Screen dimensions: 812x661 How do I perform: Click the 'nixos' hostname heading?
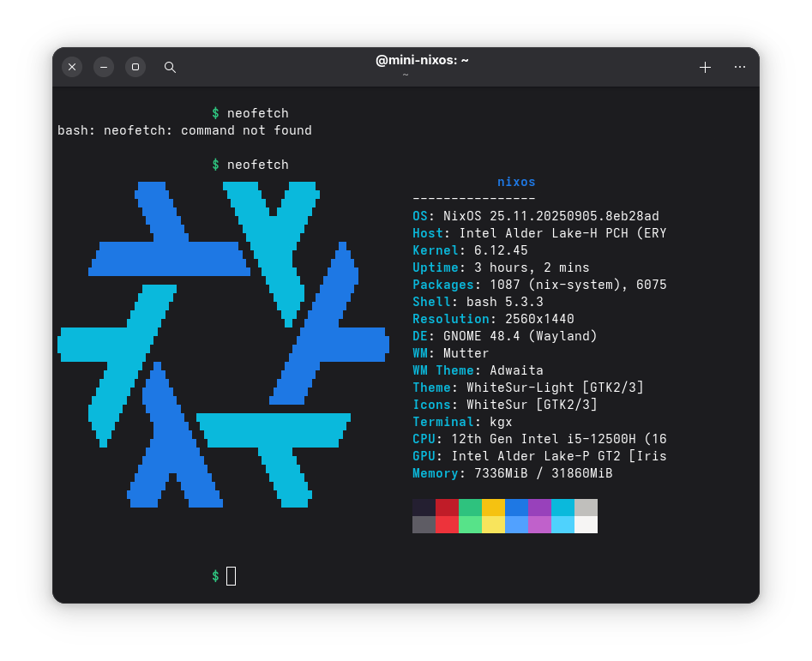point(516,182)
